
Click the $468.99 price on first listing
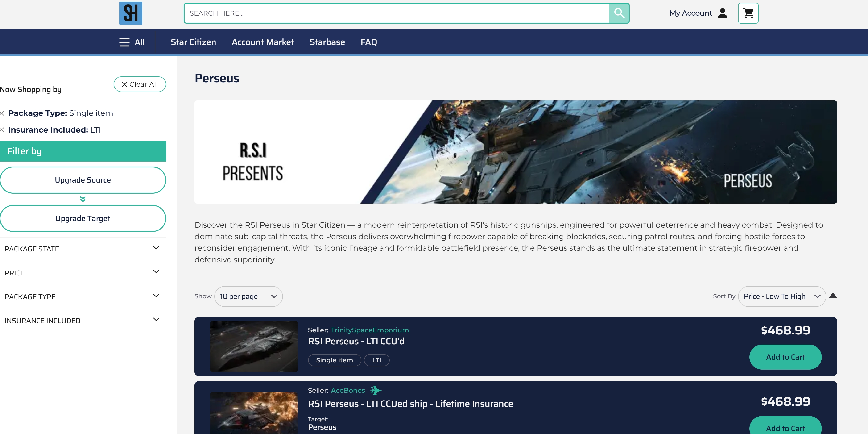pos(785,330)
